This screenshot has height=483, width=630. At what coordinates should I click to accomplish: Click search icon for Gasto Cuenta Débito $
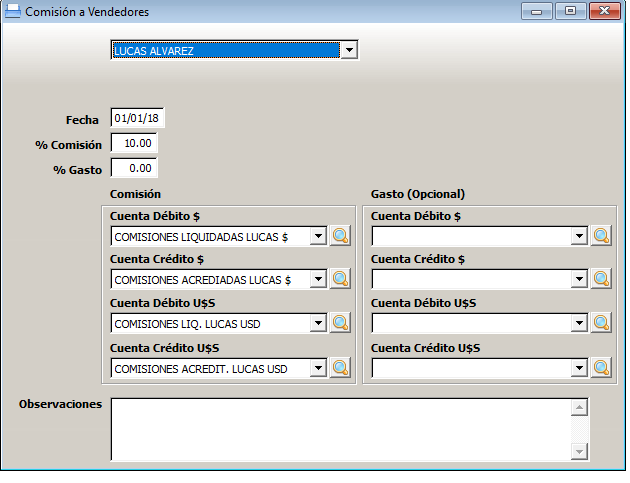[x=601, y=236]
